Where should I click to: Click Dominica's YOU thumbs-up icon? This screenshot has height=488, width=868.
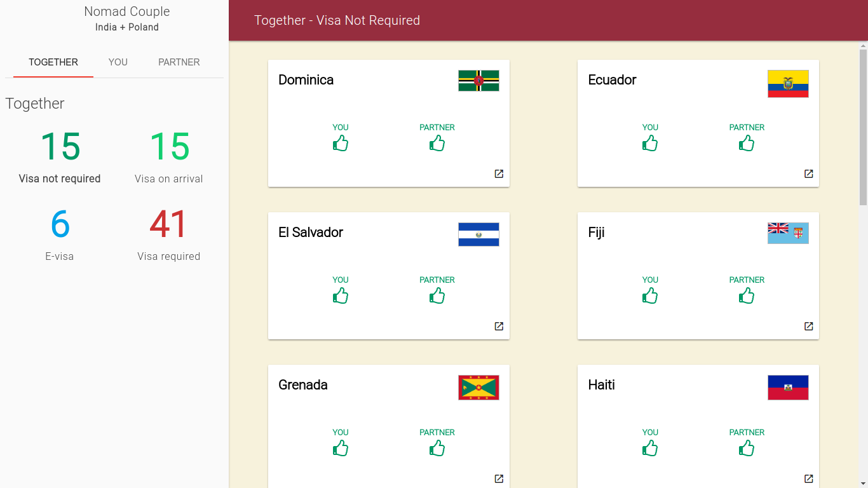pyautogui.click(x=341, y=143)
